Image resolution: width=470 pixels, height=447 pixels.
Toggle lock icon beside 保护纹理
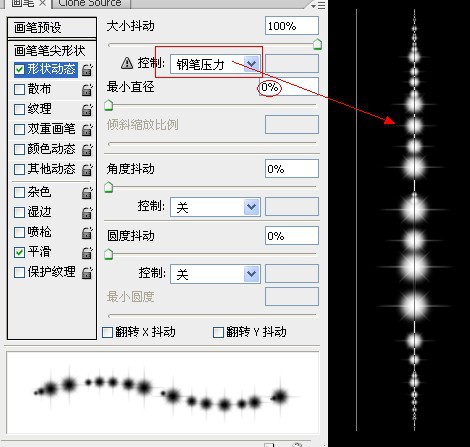tap(87, 273)
